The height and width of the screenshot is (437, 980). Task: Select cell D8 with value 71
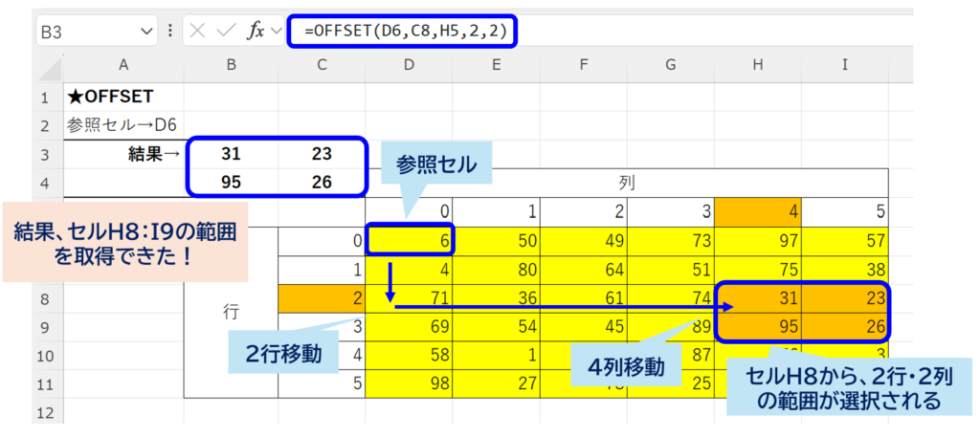pyautogui.click(x=410, y=298)
